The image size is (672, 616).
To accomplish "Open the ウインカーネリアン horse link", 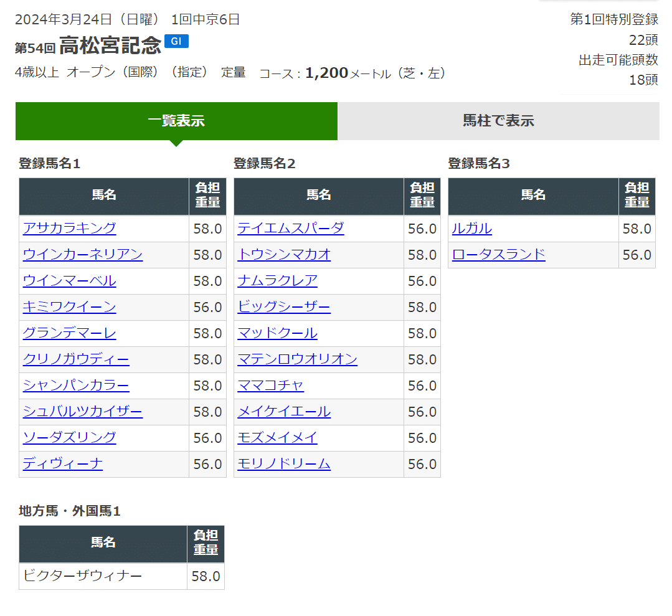I will [83, 255].
